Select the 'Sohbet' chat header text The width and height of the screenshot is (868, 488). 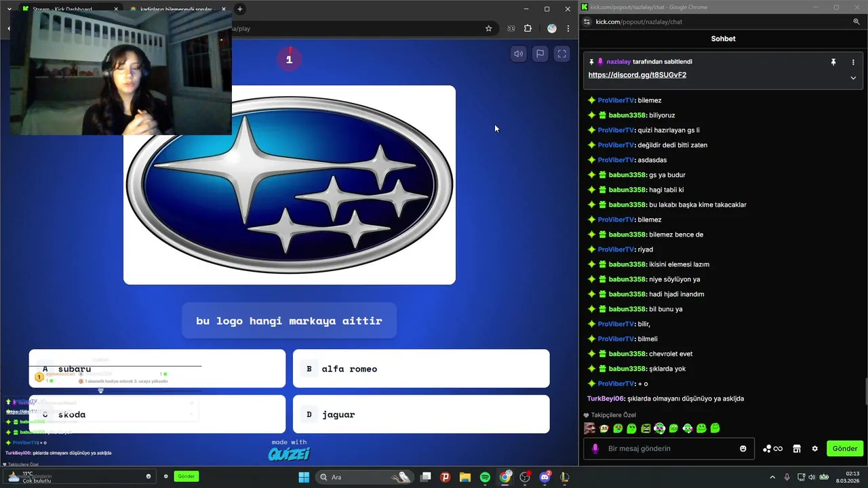point(723,39)
